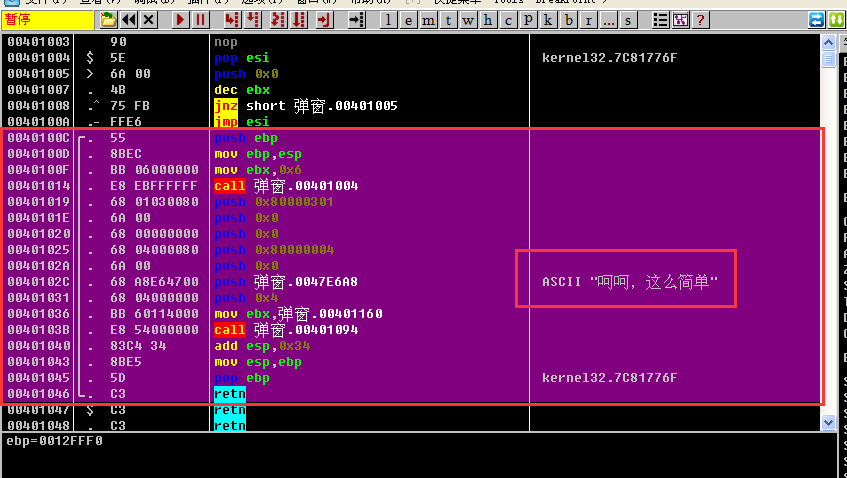Click kernel32.7C81776F comment on the pop esi row

(609, 58)
